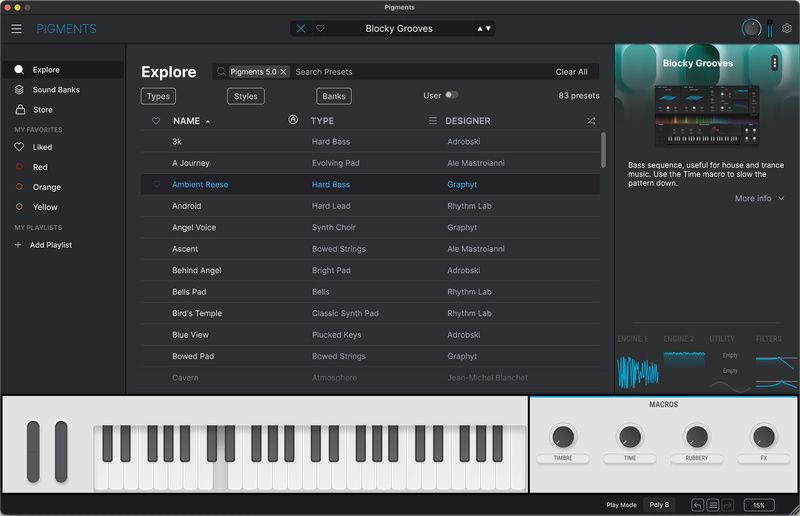Select the next preset with the down arrow
Screen dimensions: 800x516
[488, 29]
